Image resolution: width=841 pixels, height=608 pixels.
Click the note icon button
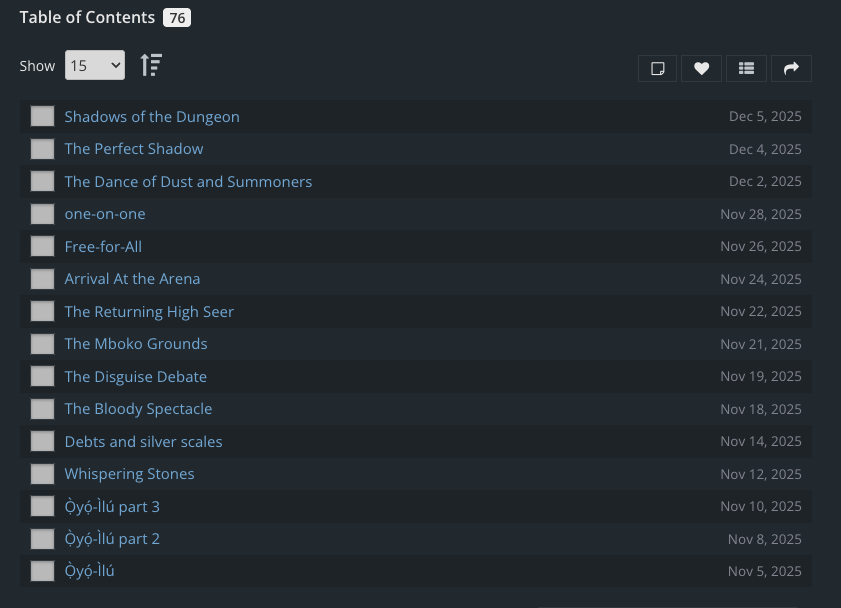coord(658,68)
